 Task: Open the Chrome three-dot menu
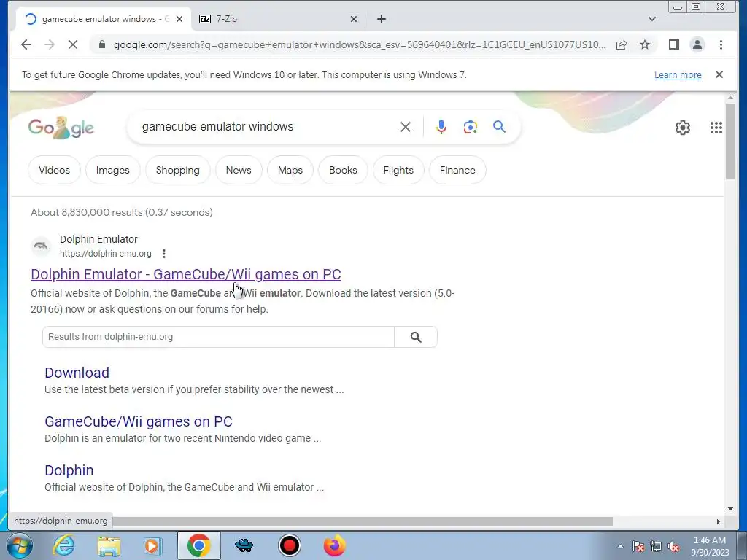coord(721,44)
